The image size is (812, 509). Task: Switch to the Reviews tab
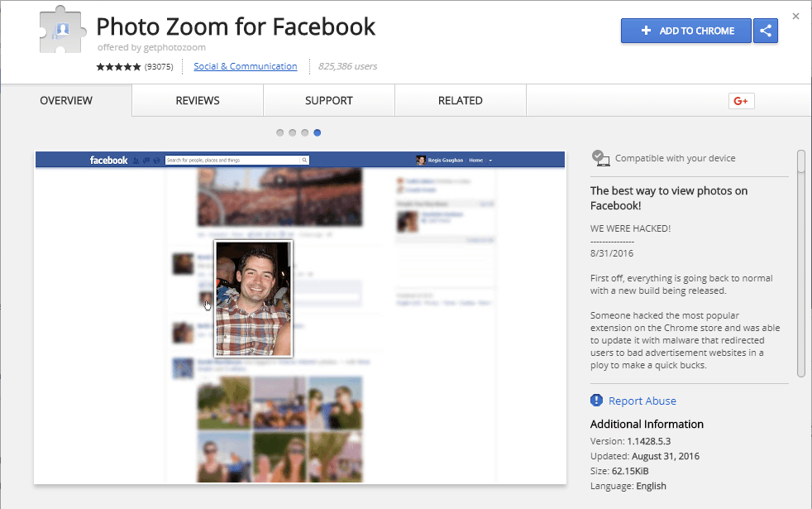[198, 100]
